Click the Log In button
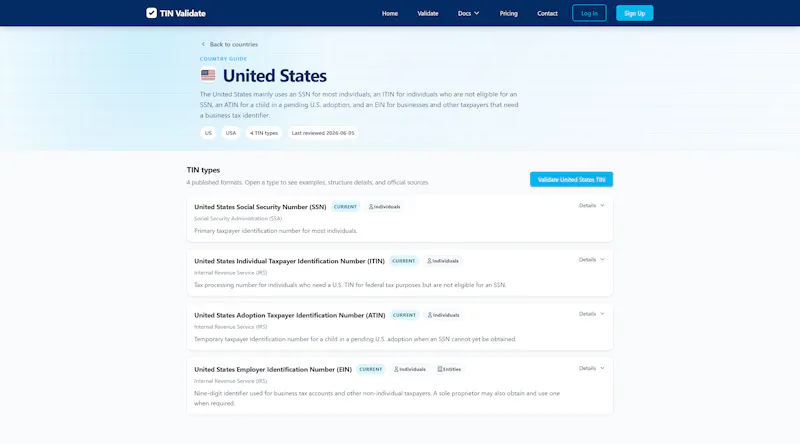This screenshot has height=444, width=800. [589, 13]
